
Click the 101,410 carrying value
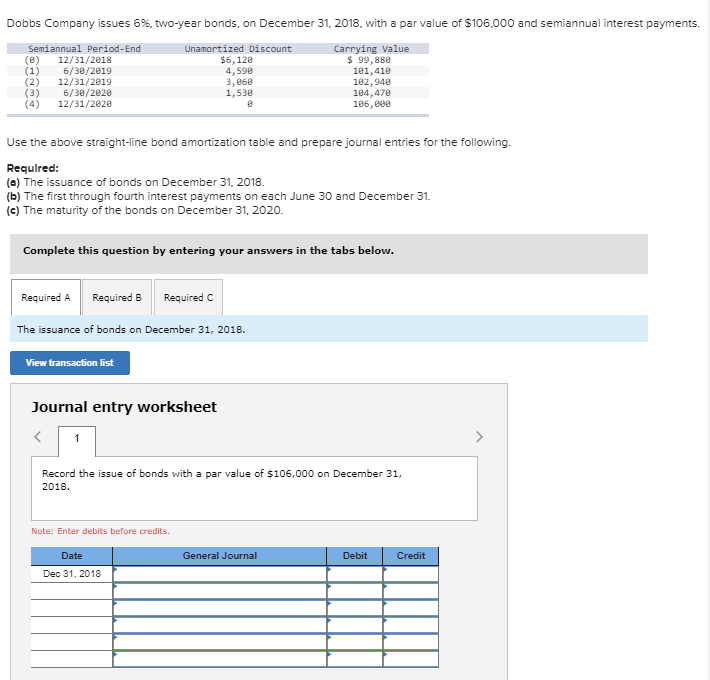[372, 71]
